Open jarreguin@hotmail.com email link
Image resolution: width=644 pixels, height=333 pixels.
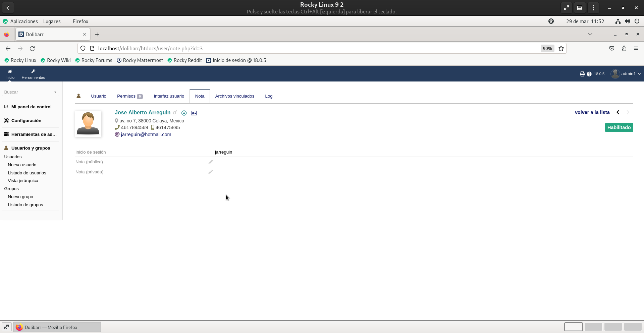146,134
